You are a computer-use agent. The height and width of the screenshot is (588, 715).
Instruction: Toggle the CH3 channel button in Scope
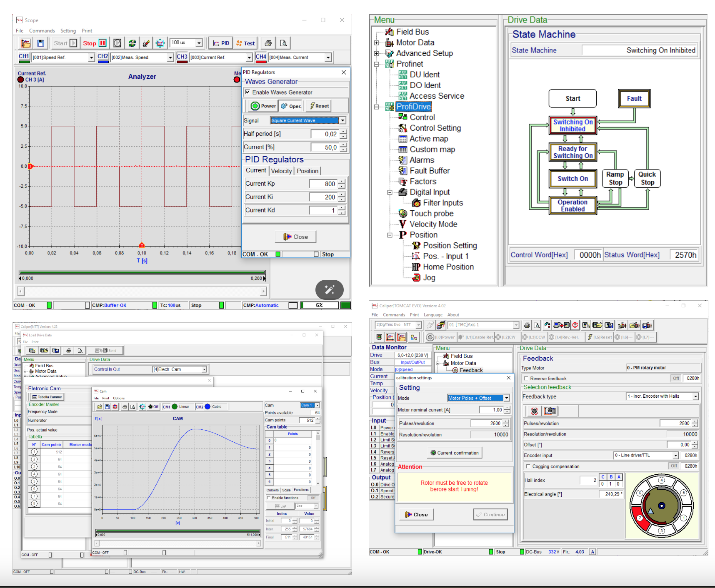coord(182,57)
